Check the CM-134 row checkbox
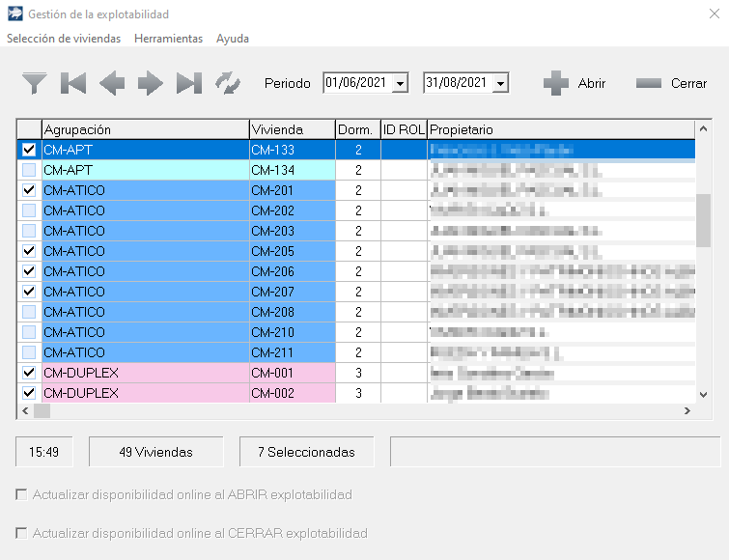Screen dimensions: 729x560 (29, 170)
